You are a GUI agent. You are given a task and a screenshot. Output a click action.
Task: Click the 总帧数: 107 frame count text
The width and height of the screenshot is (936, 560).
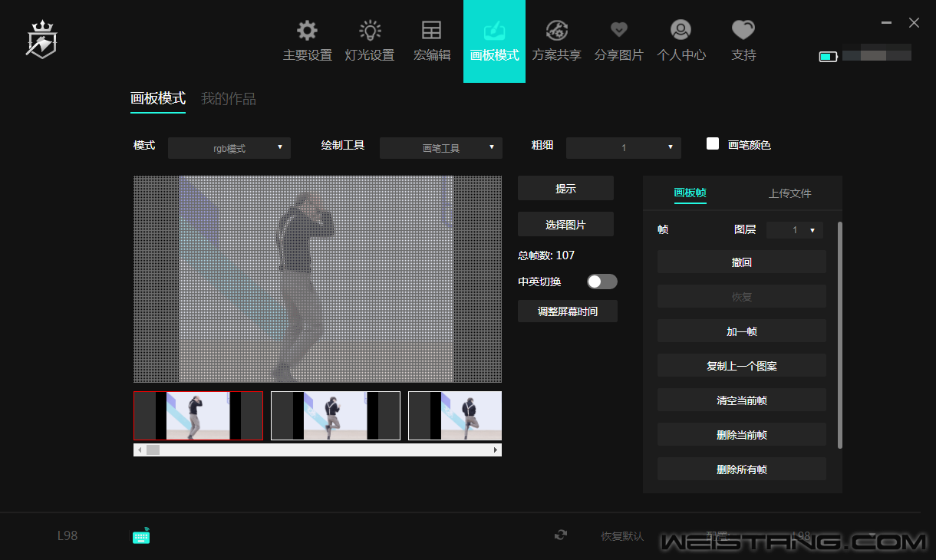(546, 255)
